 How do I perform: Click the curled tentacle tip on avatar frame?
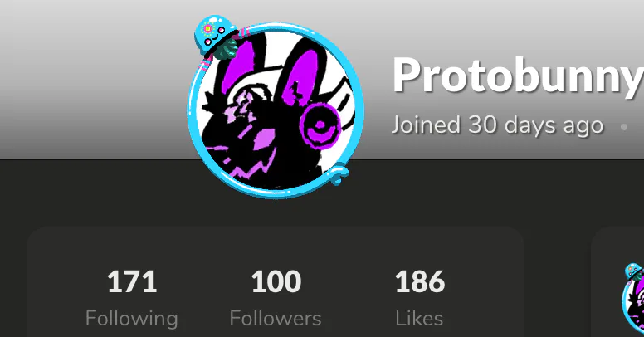point(339,173)
